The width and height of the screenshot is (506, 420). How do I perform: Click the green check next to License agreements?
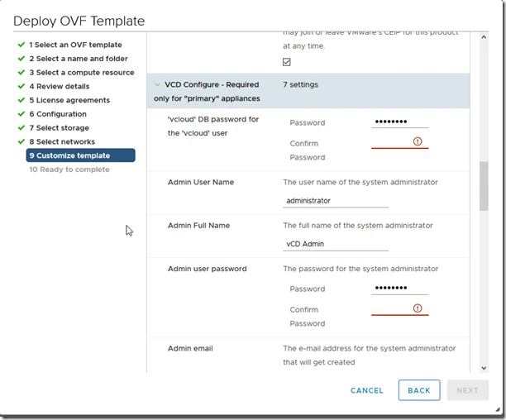pyautogui.click(x=21, y=100)
